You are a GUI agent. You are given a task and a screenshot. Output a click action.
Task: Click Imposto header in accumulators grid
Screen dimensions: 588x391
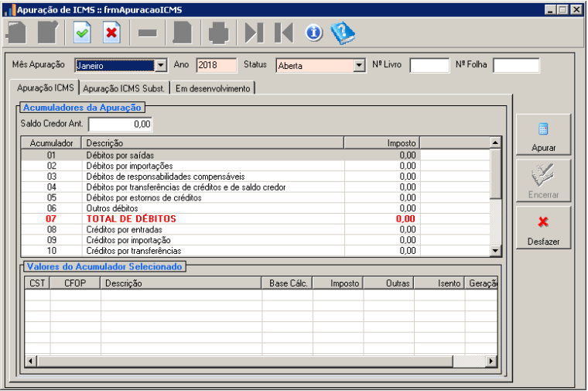tap(381, 143)
